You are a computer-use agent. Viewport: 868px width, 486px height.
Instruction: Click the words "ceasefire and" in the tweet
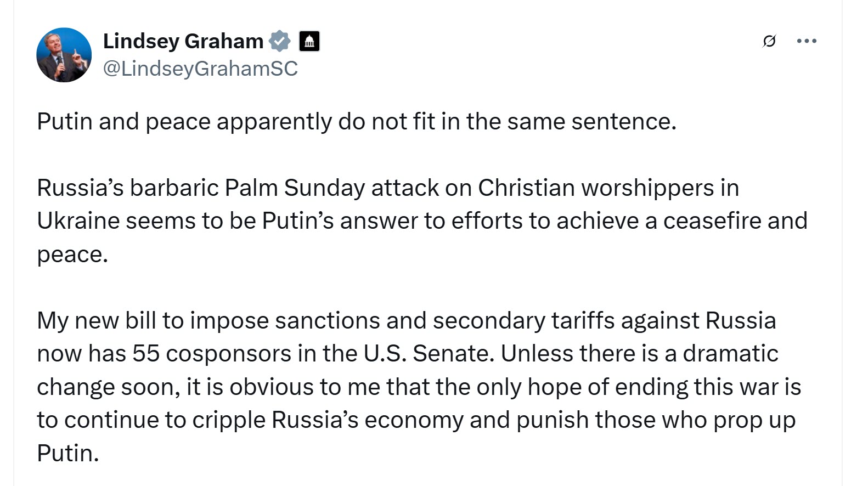click(735, 221)
